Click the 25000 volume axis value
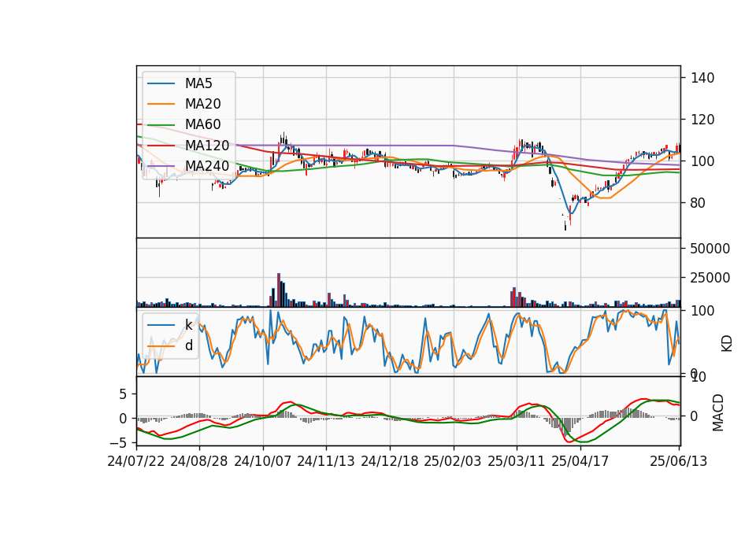This screenshot has width=756, height=543. point(710,278)
